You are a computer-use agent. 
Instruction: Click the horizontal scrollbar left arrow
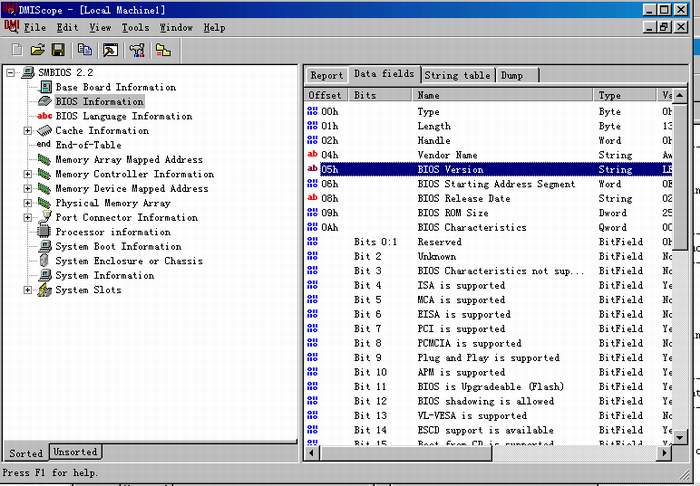[x=312, y=453]
